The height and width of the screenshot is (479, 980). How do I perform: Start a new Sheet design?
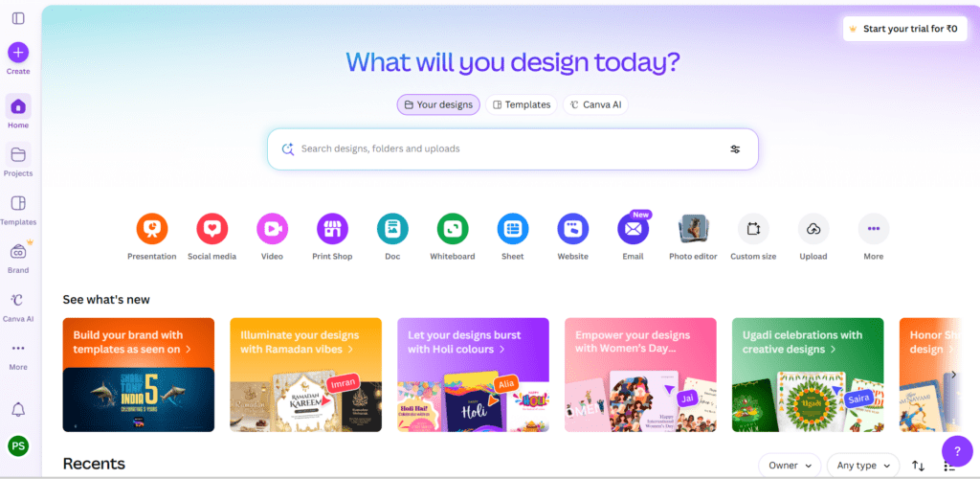513,229
